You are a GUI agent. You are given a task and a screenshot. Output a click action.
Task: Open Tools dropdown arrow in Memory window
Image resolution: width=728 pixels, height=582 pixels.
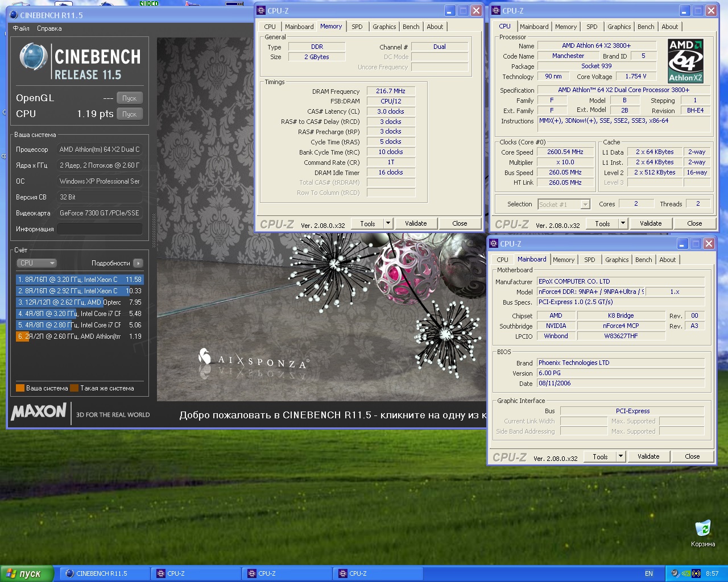tap(388, 223)
